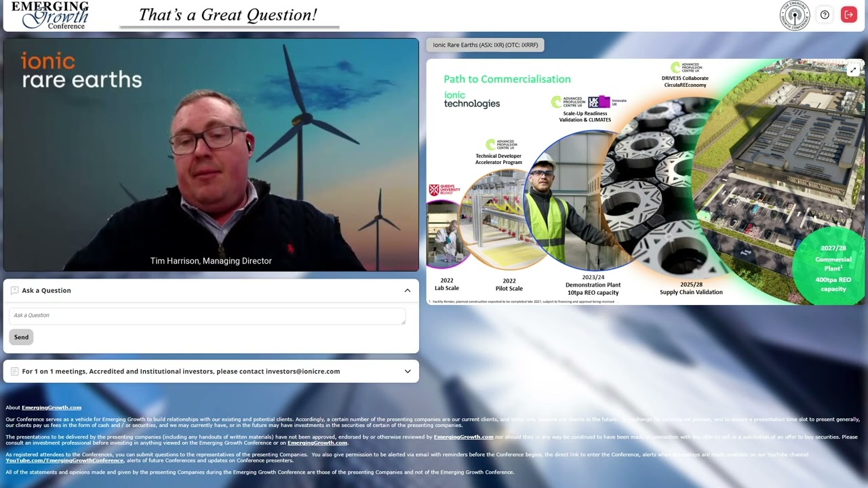The image size is (868, 488).
Task: Open the YouTube.com/EmergingGrowthConference link
Action: pyautogui.click(x=64, y=460)
